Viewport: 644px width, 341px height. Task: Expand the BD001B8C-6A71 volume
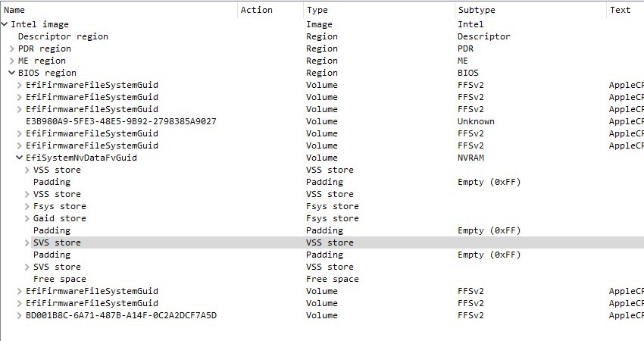[20, 315]
